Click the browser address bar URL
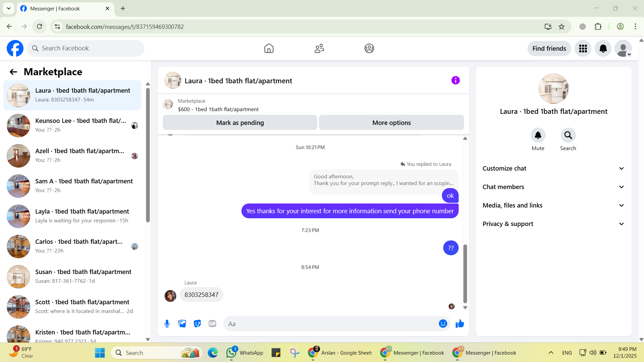This screenshot has width=644, height=362. coord(125,27)
